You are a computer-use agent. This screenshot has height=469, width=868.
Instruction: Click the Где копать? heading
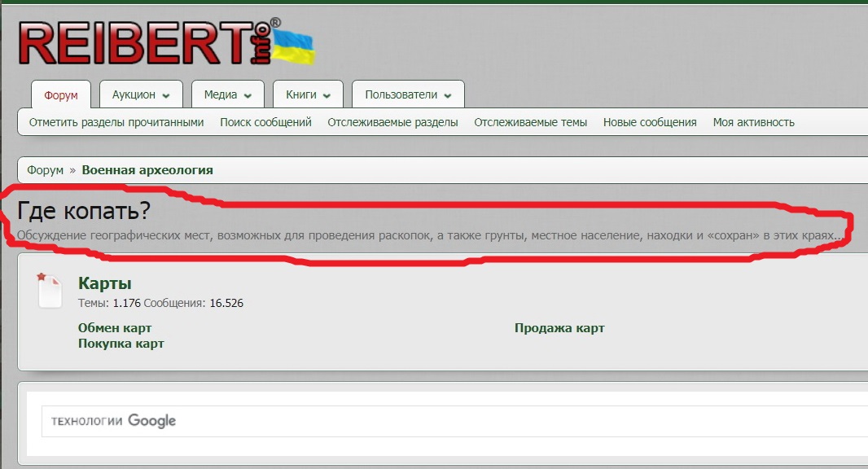84,210
